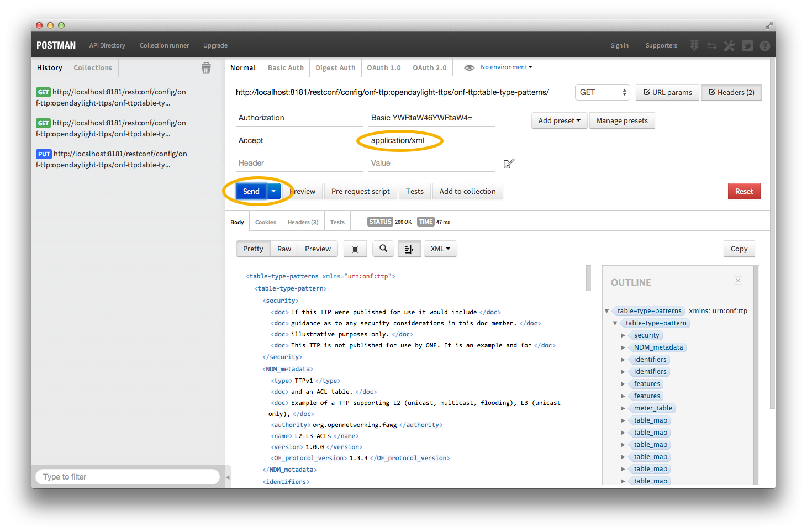Expand the NDM_metadata node in outline
This screenshot has width=807, height=532.
tap(623, 347)
